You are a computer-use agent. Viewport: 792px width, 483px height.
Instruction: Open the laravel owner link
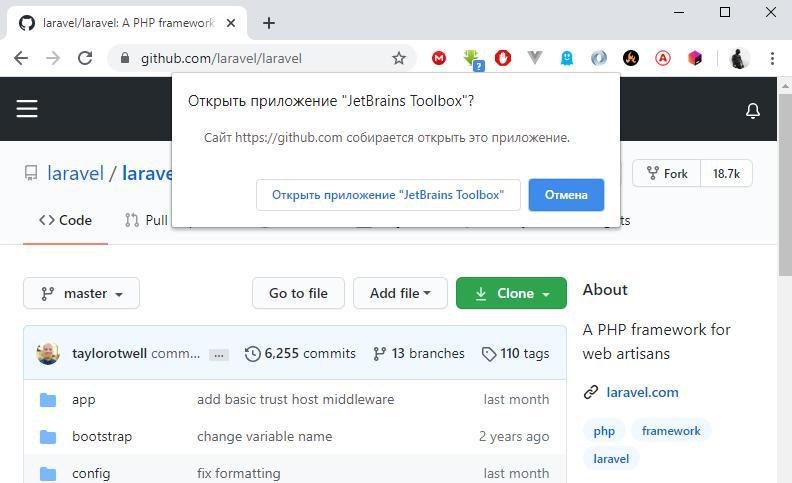(75, 173)
